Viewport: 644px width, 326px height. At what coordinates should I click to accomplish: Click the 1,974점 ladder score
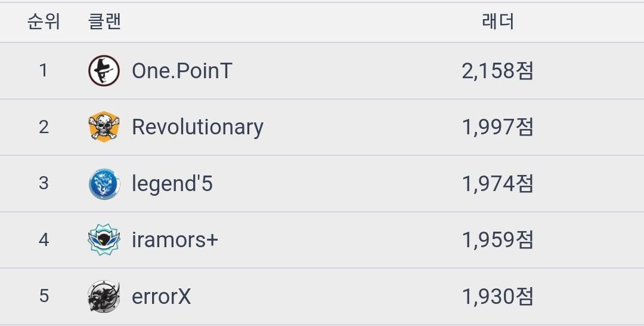coord(497,183)
